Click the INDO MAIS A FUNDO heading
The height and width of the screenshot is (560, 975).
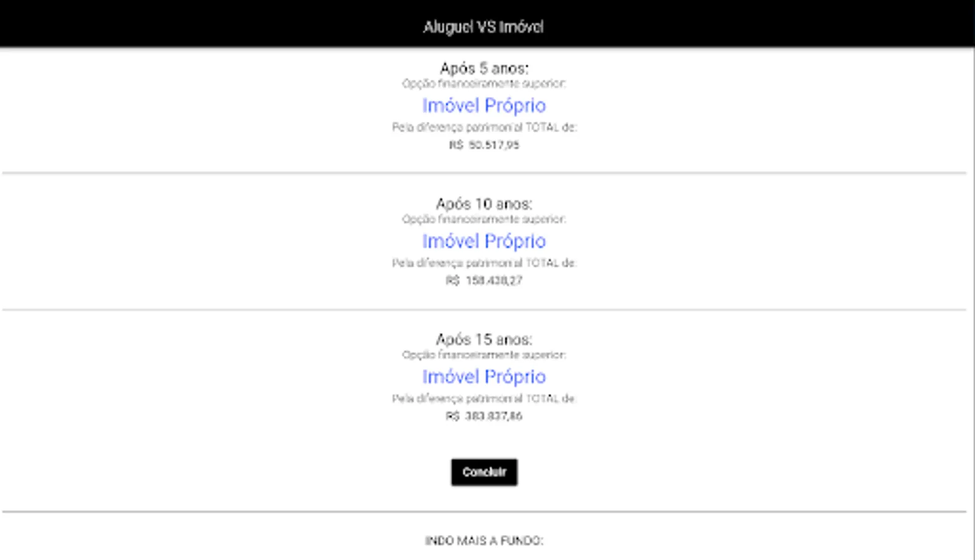click(484, 541)
